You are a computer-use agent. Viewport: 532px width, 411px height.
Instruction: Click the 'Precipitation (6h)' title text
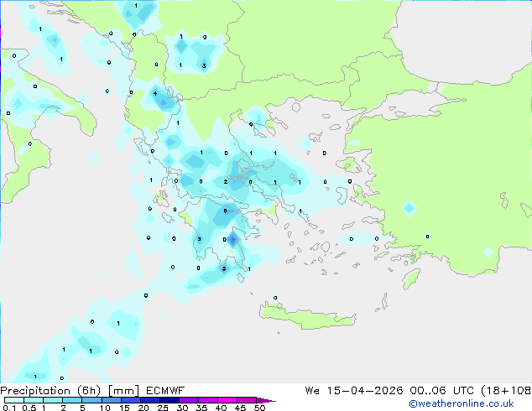[x=50, y=391]
